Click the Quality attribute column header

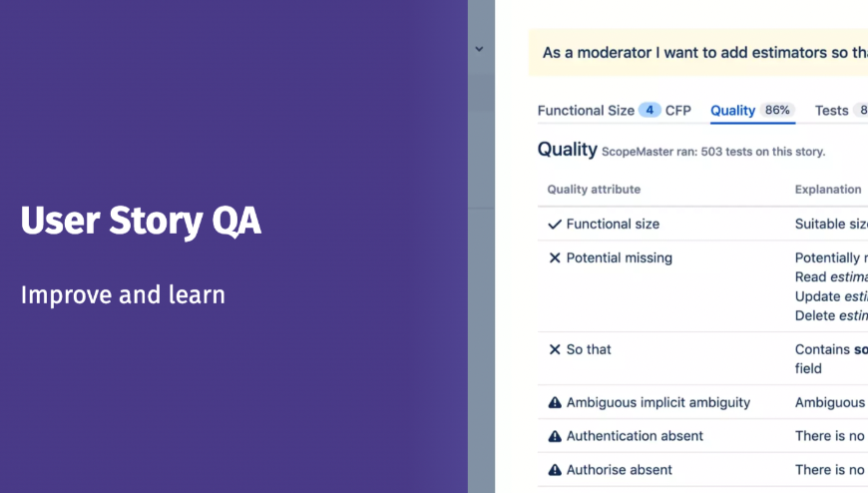tap(594, 190)
